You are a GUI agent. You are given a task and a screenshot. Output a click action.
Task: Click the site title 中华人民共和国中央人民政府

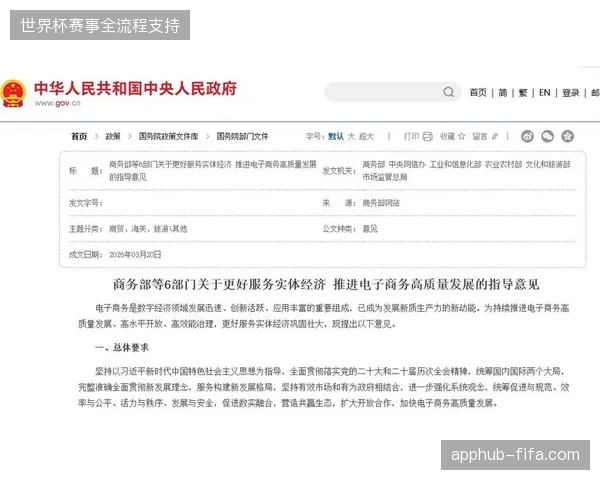click(x=135, y=88)
